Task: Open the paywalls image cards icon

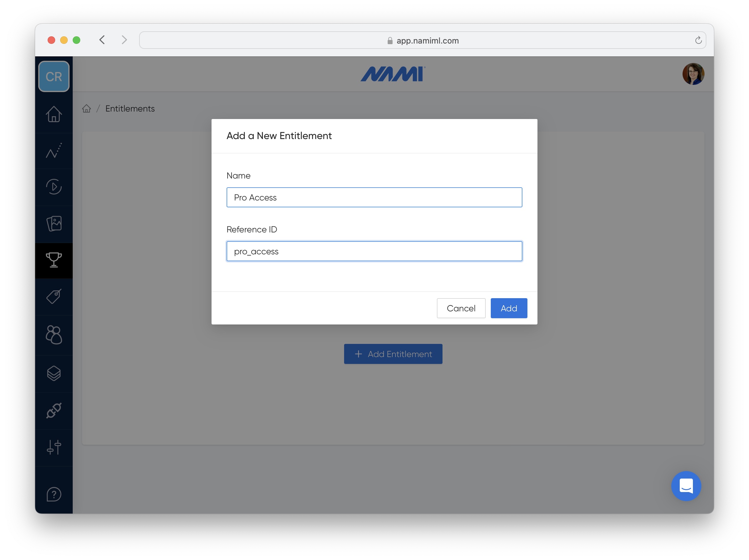Action: coord(54,224)
